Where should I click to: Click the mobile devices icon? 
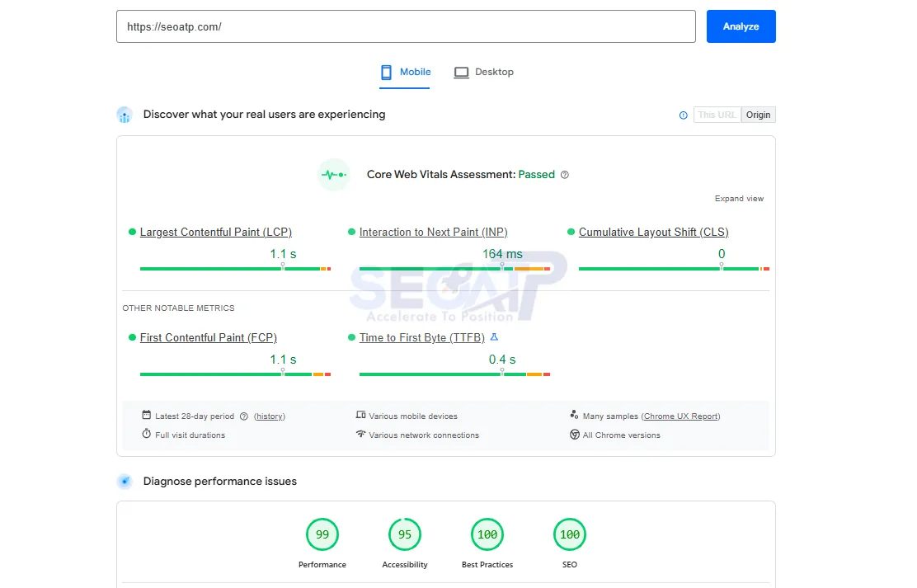(360, 416)
